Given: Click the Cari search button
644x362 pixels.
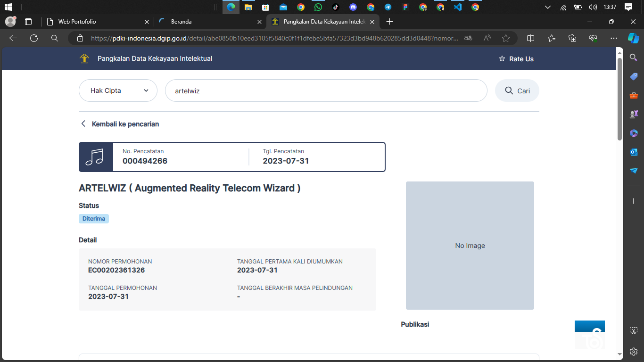Looking at the screenshot, I should pos(517,90).
